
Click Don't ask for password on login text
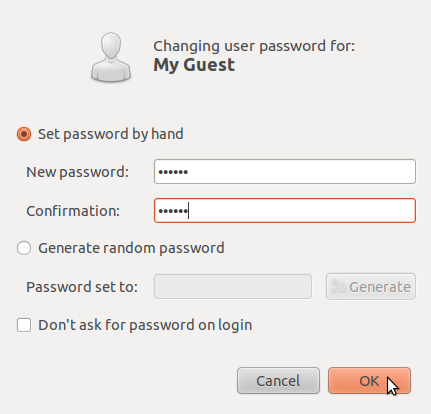[x=145, y=325]
